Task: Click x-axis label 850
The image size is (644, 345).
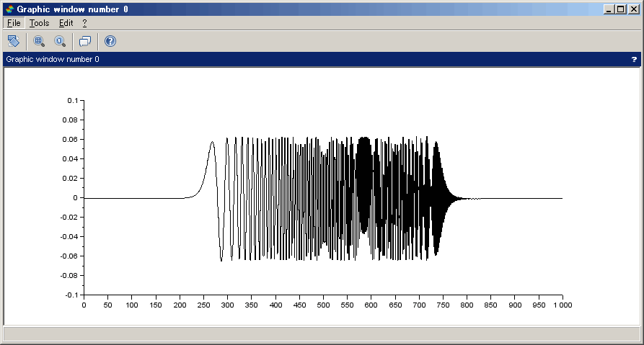Action: click(x=491, y=305)
